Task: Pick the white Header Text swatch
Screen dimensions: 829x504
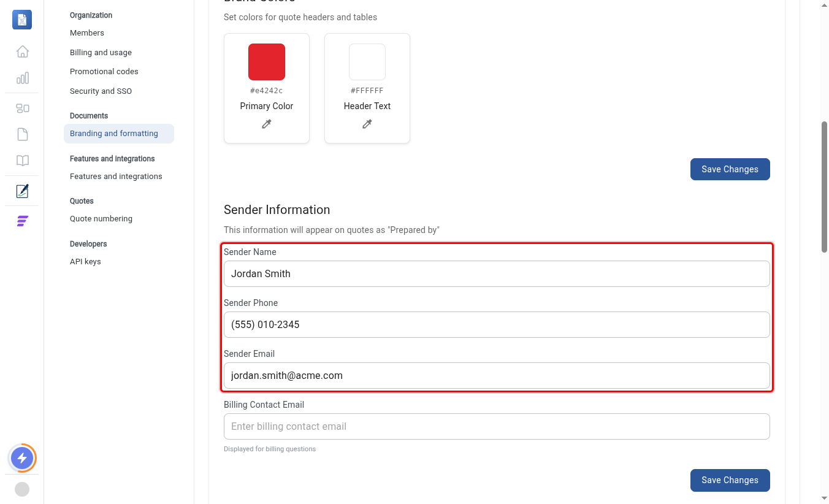Action: pyautogui.click(x=367, y=62)
